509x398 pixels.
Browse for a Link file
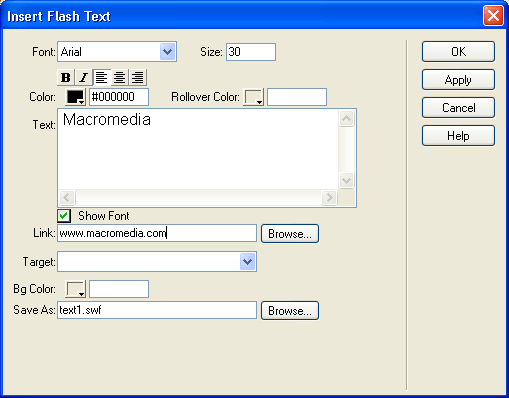click(x=290, y=234)
